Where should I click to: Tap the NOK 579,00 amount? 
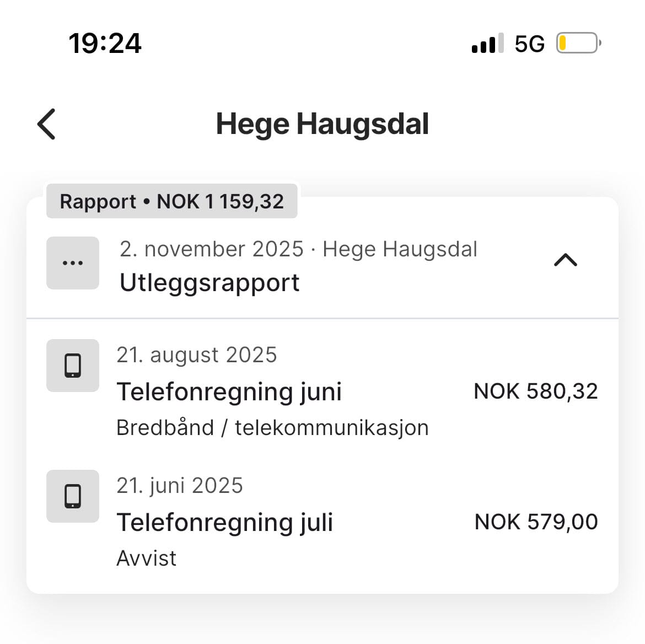[536, 521]
